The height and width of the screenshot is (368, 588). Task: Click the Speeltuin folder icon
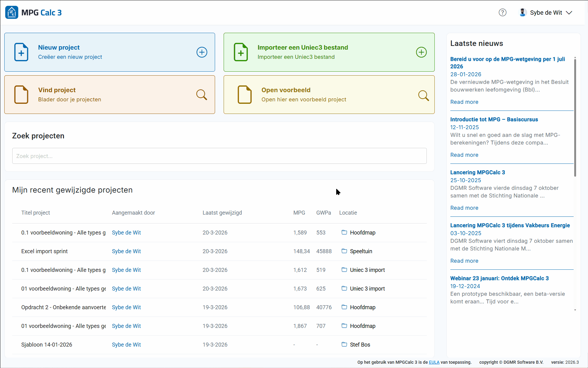click(344, 251)
